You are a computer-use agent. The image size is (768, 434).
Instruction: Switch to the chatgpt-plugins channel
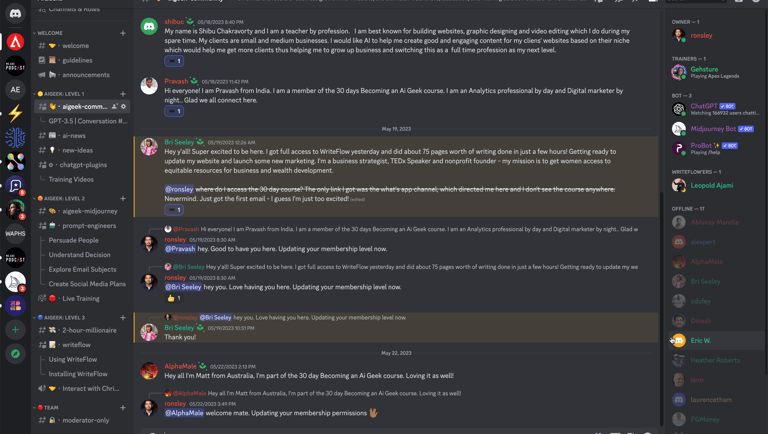coord(83,165)
